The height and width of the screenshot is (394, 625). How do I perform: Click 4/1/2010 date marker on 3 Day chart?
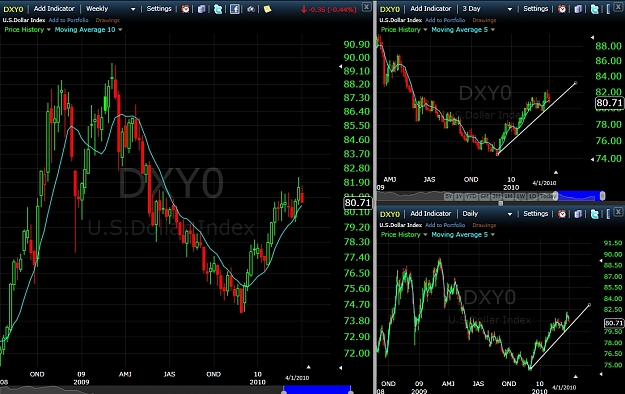[544, 183]
